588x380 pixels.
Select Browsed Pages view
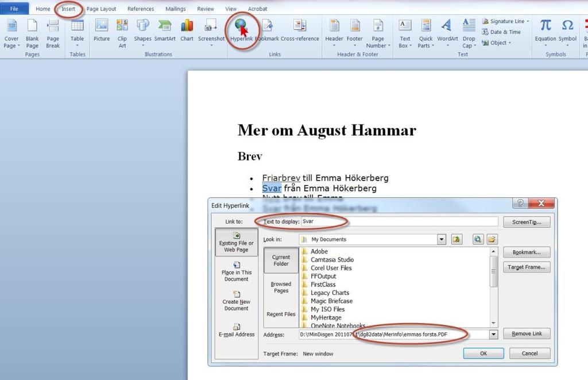pyautogui.click(x=281, y=287)
